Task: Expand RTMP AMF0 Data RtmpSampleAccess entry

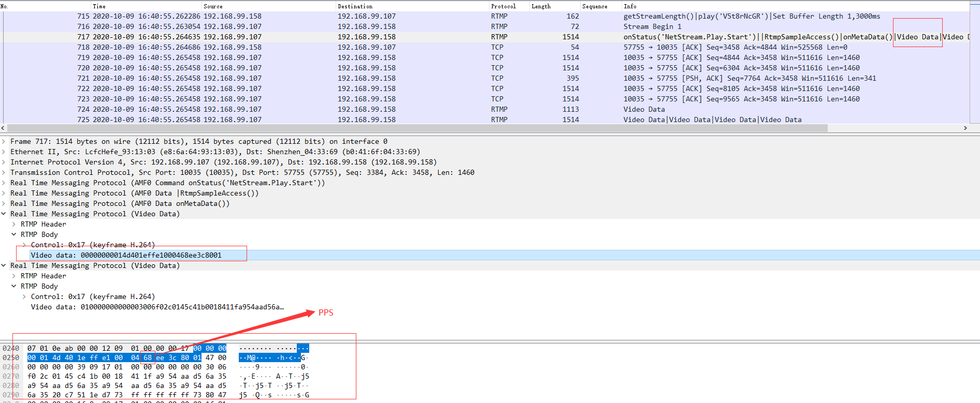Action: coord(4,193)
